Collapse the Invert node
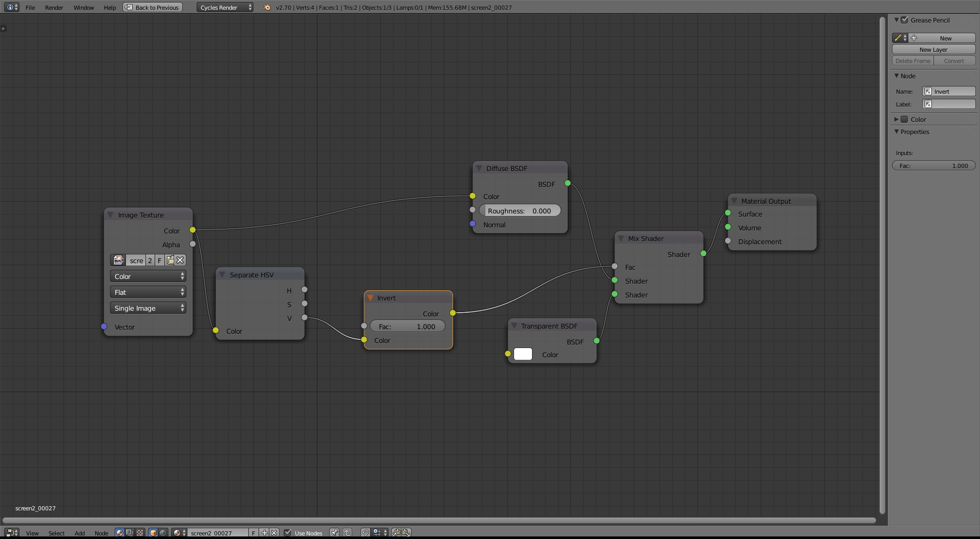The width and height of the screenshot is (980, 539). point(370,298)
